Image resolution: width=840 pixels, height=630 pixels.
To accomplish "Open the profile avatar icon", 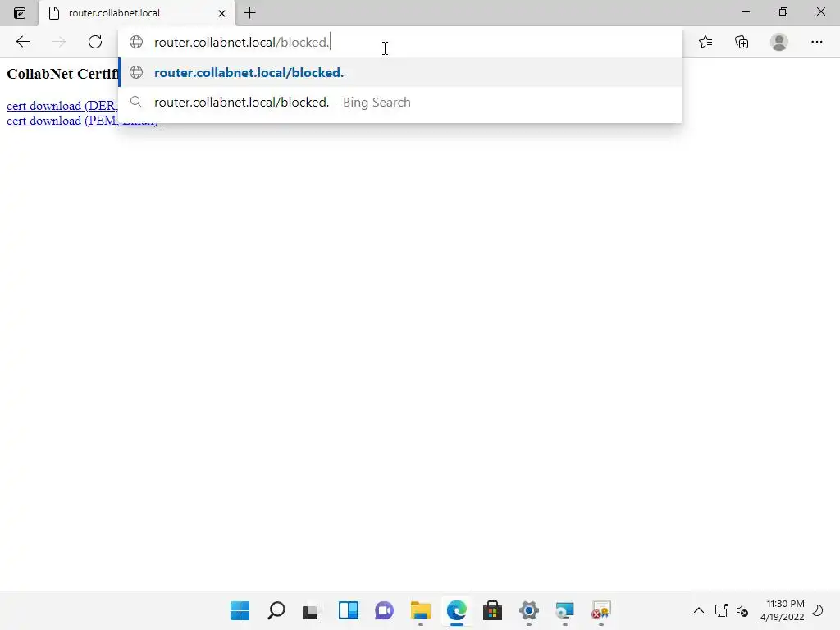I will (x=779, y=42).
